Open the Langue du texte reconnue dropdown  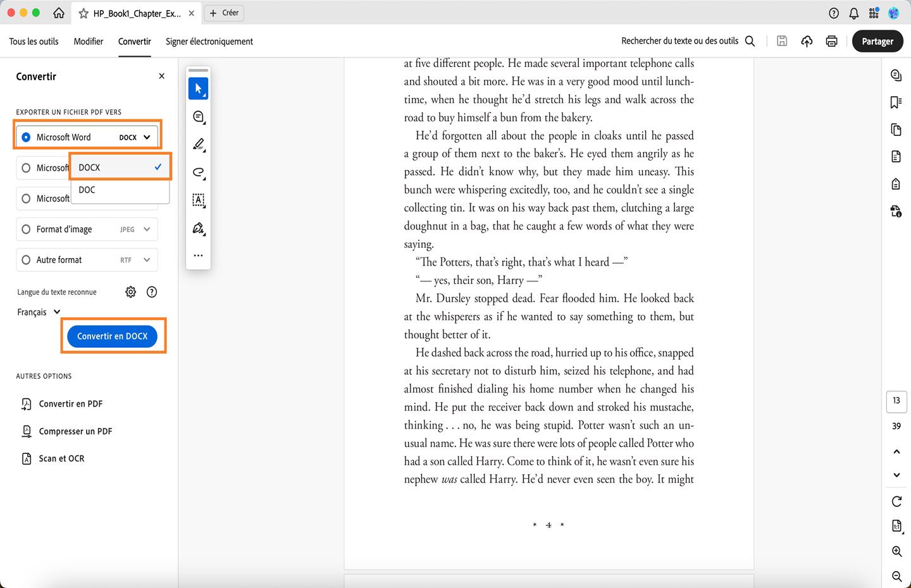click(38, 312)
